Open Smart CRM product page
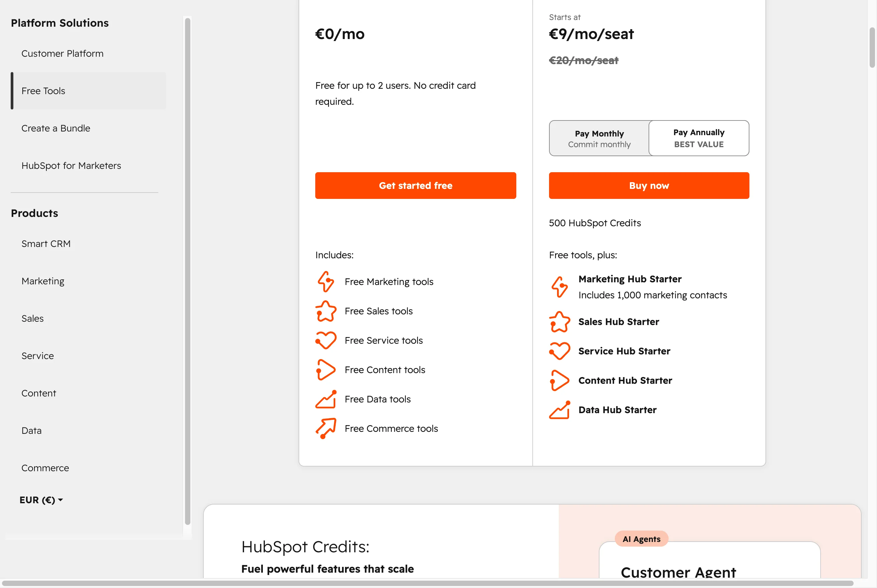 46,244
